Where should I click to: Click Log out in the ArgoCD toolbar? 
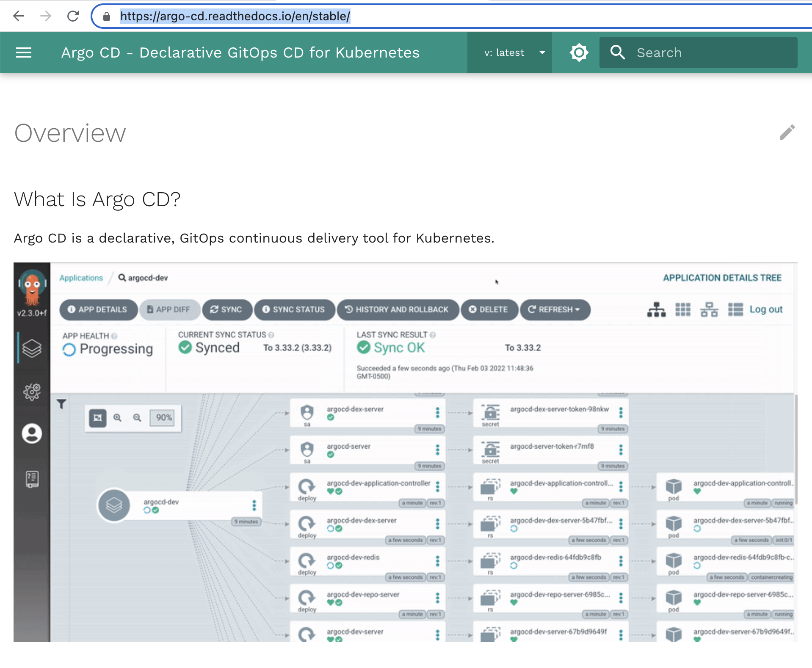[766, 309]
